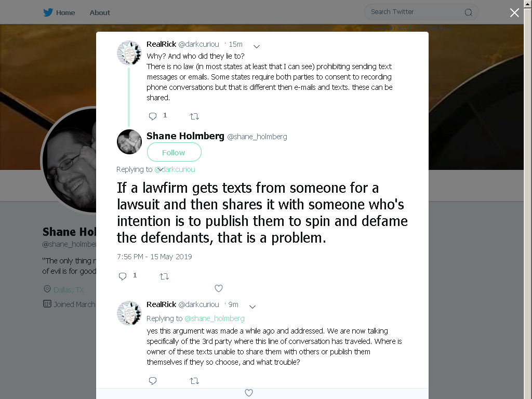532x399 pixels.
Task: Retweet Shane Holmberg's main tweet
Action: 164,276
